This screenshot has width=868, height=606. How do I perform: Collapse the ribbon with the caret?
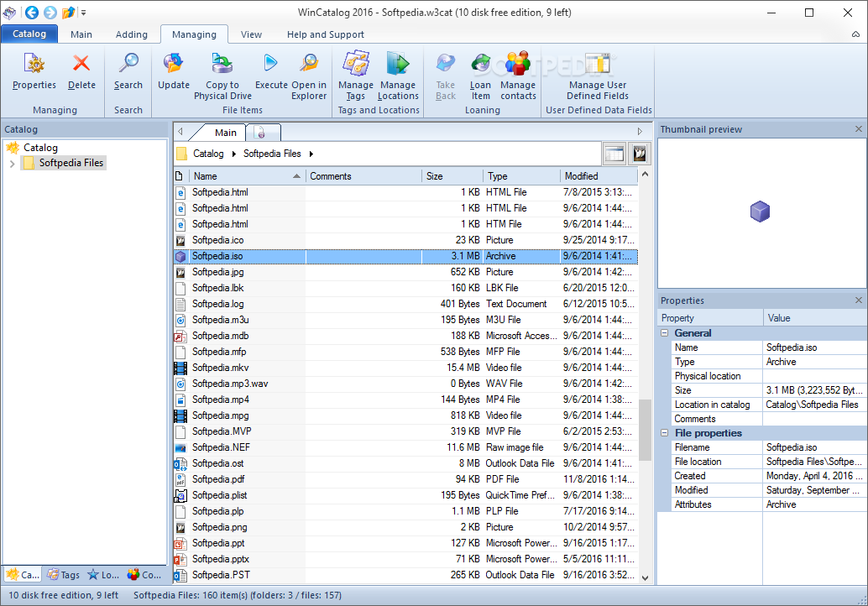tap(855, 34)
